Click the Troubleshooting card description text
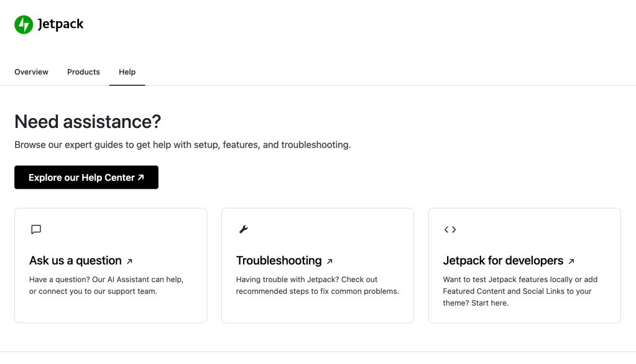Image resolution: width=636 pixels, height=364 pixels. coord(317,285)
